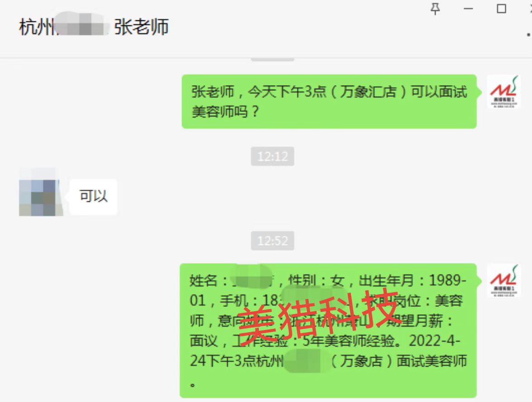Open the contact's pixelated avatar beside 可以
The width and height of the screenshot is (532, 402).
pos(41,192)
